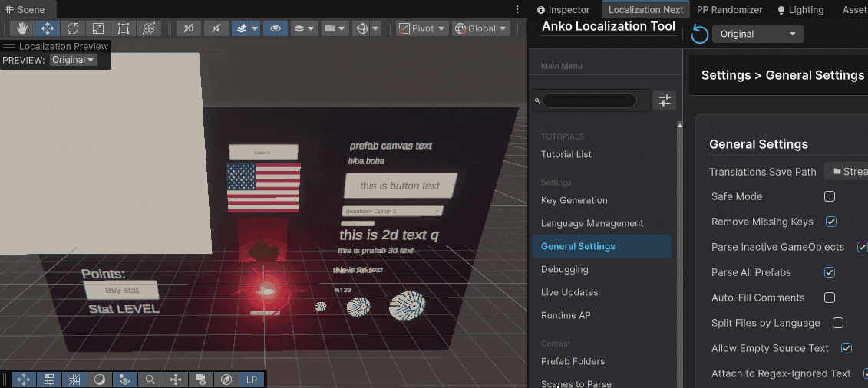Screen dimensions: 868x388
Task: Enable Auto-Fill Comments checkbox
Action: (830, 298)
